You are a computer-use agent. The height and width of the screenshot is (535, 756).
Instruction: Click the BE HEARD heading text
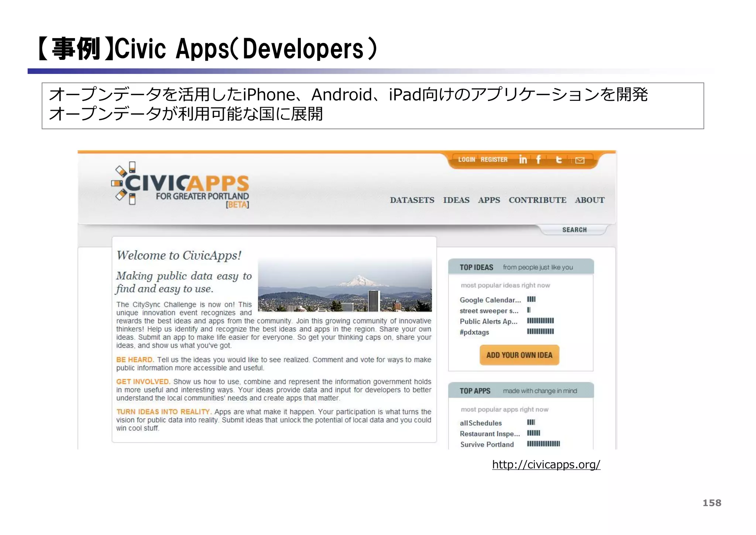tap(135, 359)
